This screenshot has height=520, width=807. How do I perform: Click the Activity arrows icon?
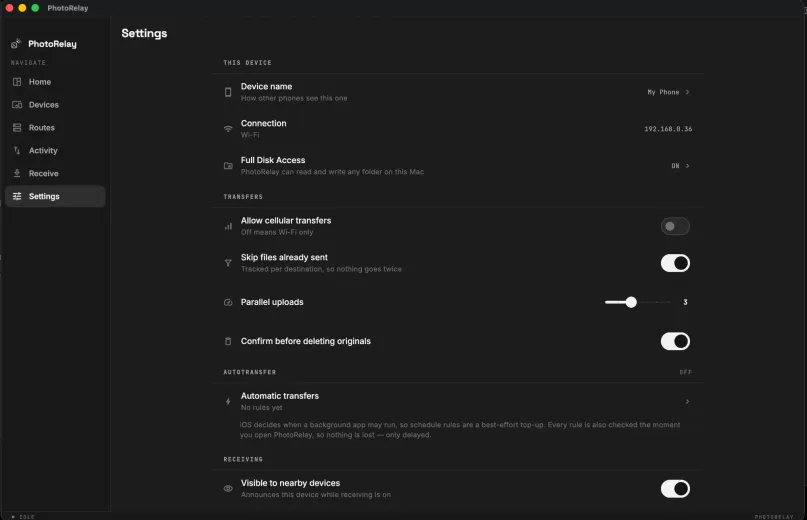(x=17, y=150)
